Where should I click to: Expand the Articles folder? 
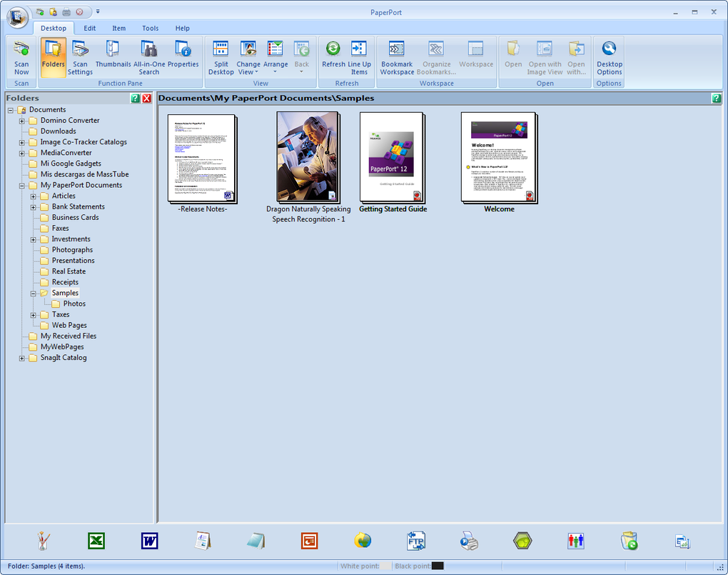pos(34,196)
